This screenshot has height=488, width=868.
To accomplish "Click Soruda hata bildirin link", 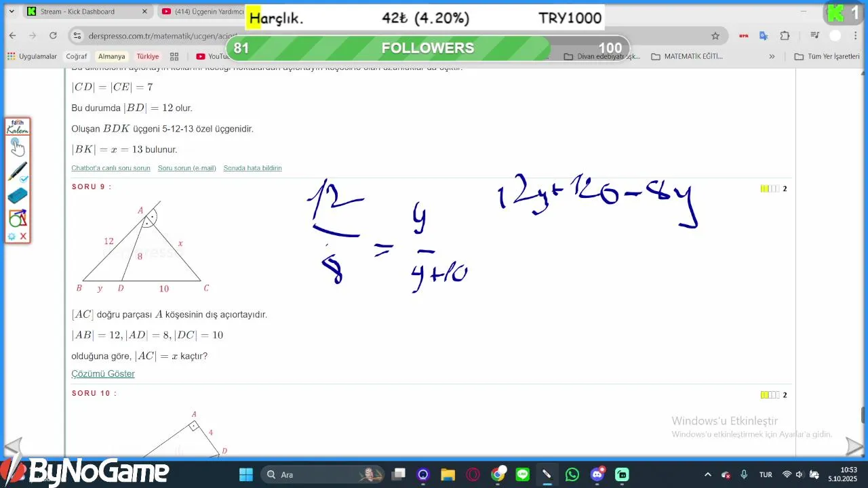I will [252, 168].
